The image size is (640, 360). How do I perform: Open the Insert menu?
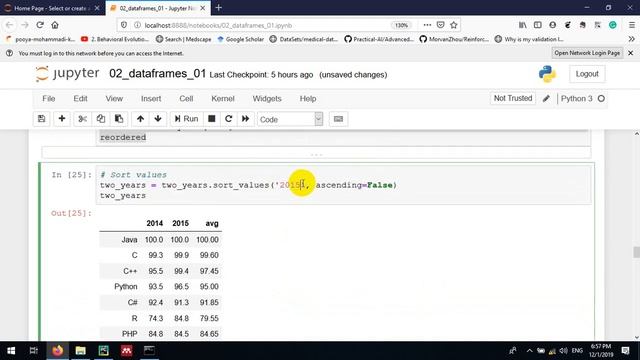151,99
